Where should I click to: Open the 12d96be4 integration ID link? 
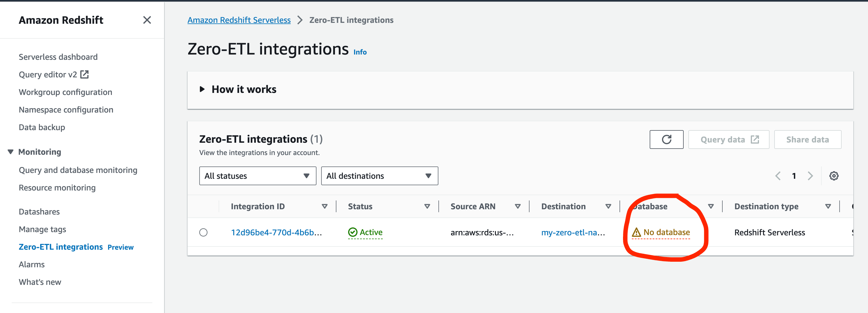[x=276, y=232]
